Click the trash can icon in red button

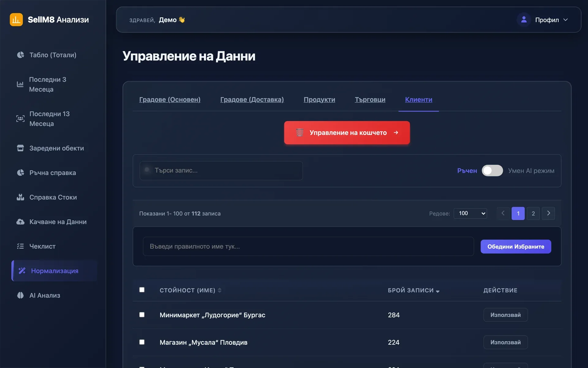point(300,132)
